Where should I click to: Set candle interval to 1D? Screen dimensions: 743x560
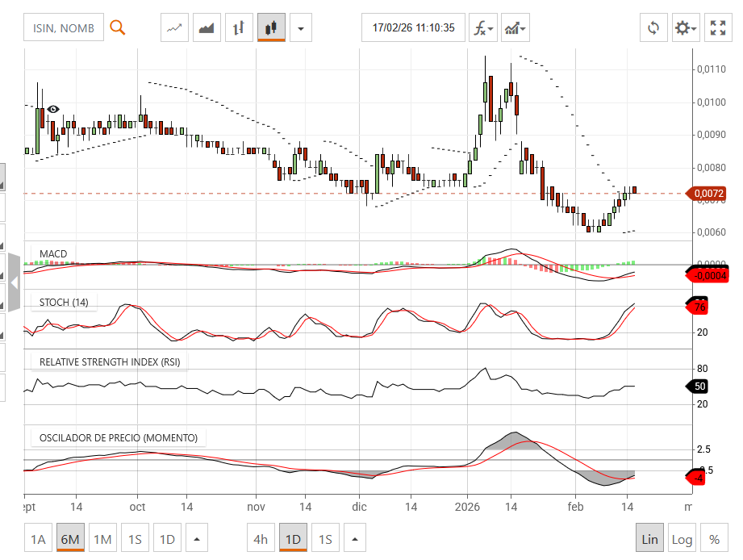click(293, 539)
